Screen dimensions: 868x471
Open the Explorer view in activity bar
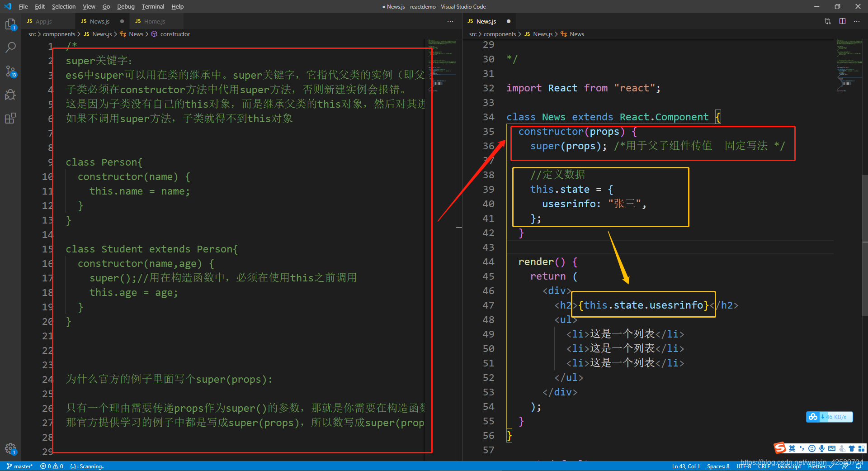[x=10, y=24]
